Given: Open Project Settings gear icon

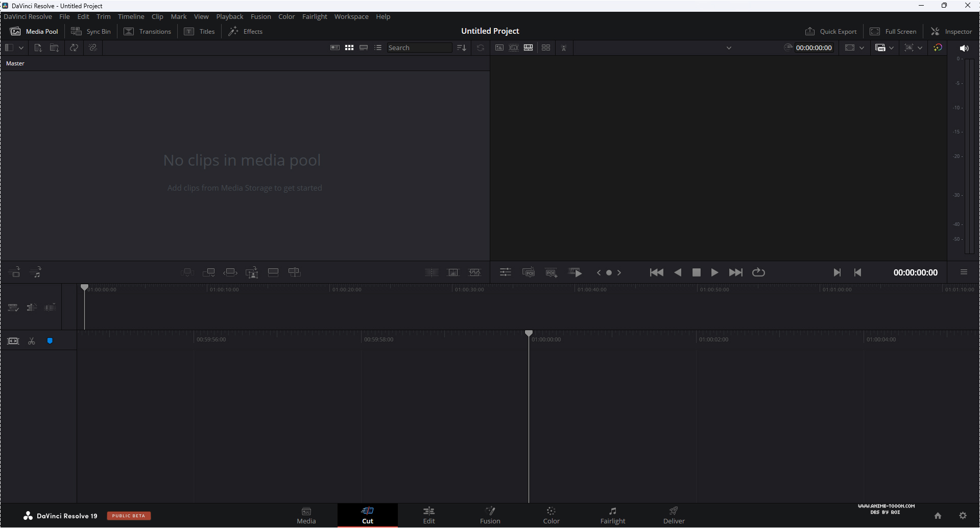Looking at the screenshot, I should [963, 516].
